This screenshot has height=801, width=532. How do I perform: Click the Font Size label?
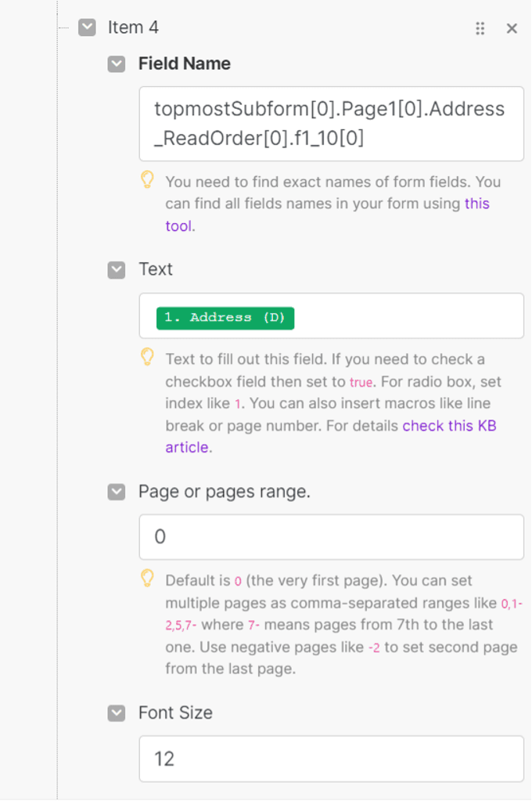175,713
